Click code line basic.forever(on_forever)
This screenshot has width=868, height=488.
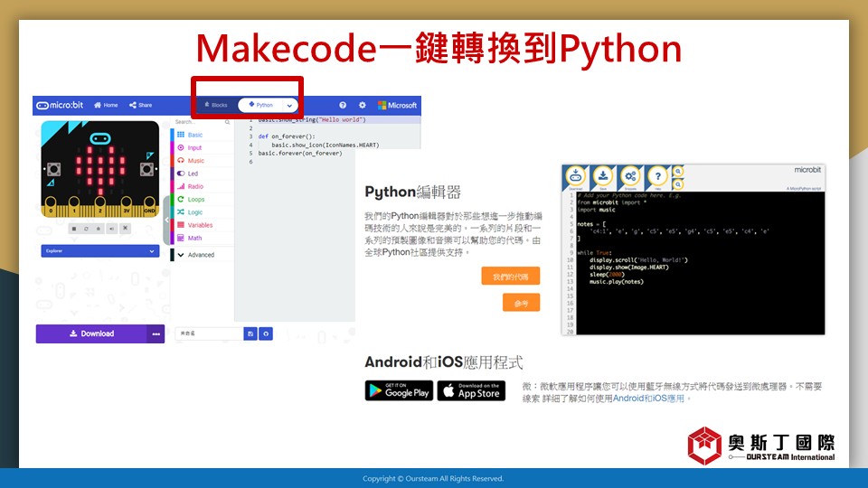pos(300,154)
